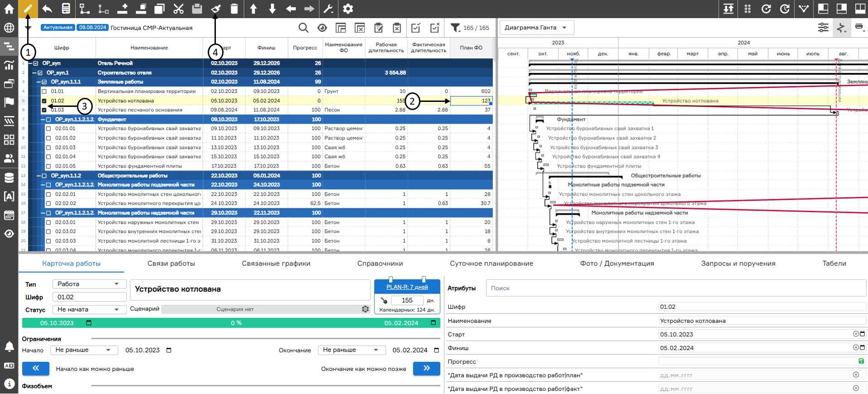Screen dimensions: 868x394
Task: Collapse Монолитные работы надземной части group
Action: coord(43,213)
